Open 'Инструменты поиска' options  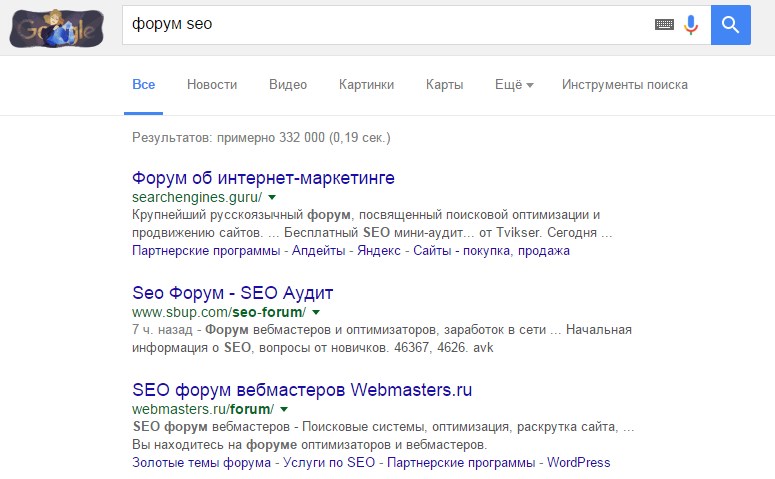pos(625,85)
